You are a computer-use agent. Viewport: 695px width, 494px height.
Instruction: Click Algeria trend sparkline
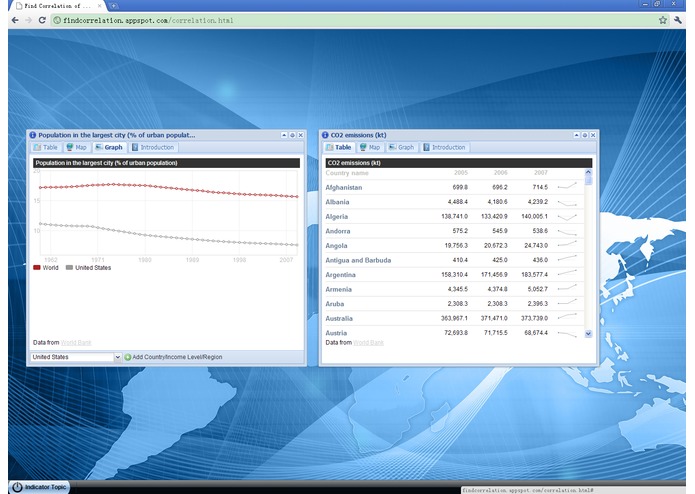click(x=567, y=217)
